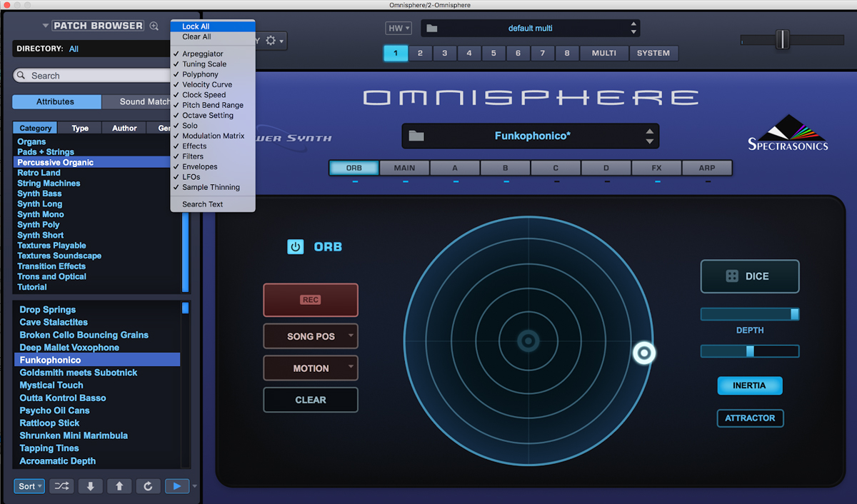Step to next patch with down arrow

[91, 486]
